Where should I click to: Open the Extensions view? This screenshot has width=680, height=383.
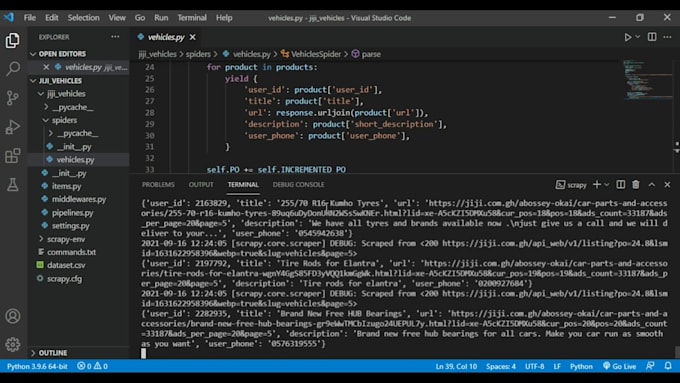coord(13,156)
